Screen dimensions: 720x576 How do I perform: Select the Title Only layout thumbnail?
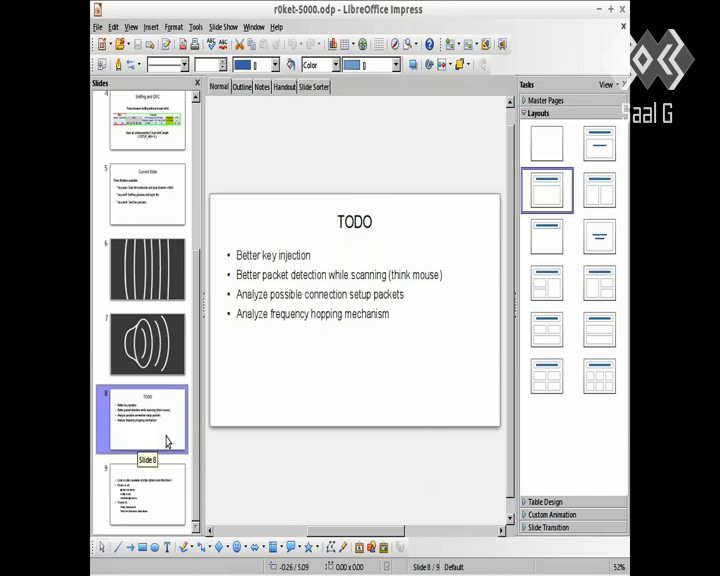(x=547, y=236)
